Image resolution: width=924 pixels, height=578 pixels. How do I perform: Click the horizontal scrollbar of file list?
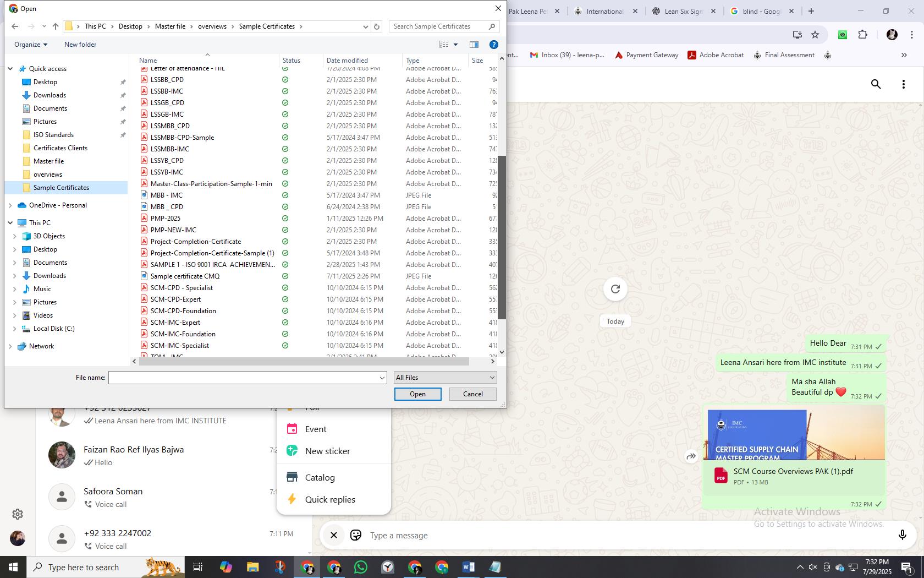tap(304, 361)
